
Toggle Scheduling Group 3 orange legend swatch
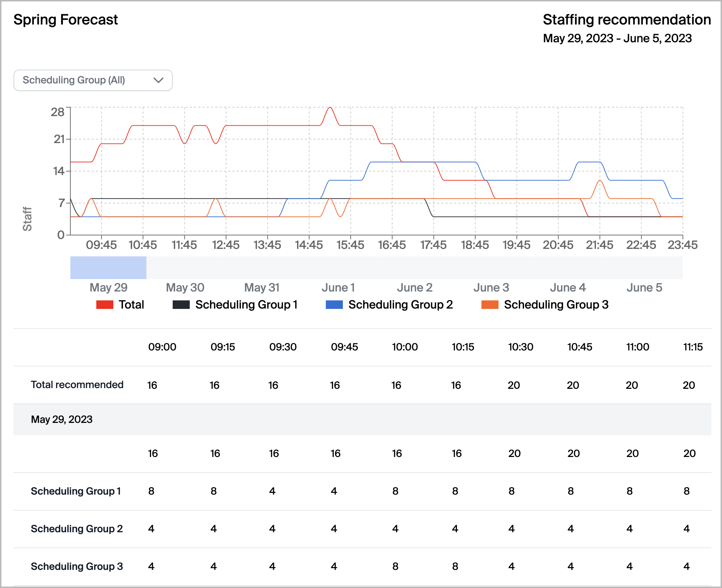490,305
